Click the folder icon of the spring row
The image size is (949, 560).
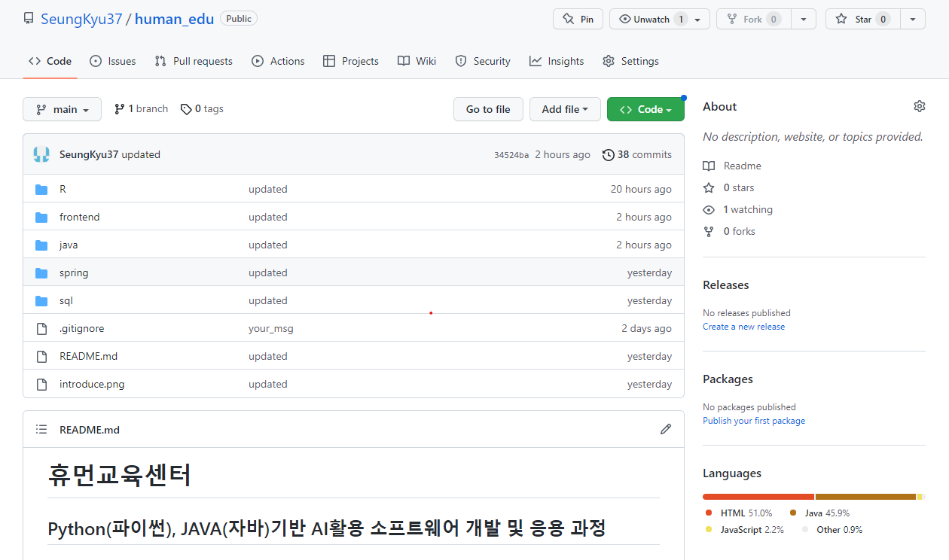pyautogui.click(x=41, y=272)
